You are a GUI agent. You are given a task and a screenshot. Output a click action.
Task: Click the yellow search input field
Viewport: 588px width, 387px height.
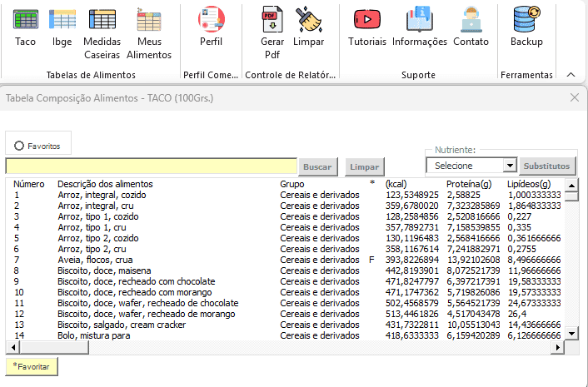click(151, 166)
